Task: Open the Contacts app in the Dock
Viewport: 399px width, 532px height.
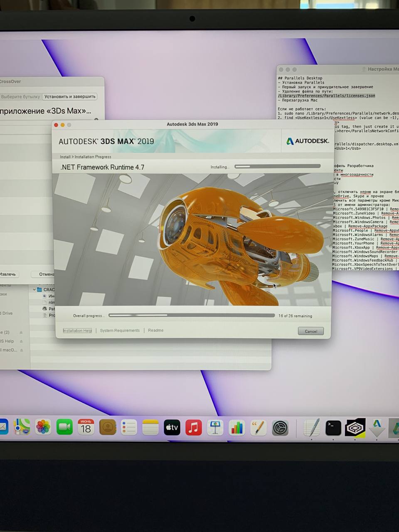Action: (108, 427)
